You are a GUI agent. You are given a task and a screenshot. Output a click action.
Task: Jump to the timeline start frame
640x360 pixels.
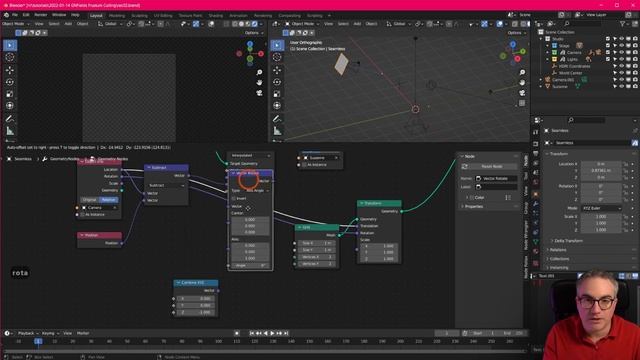(252, 333)
